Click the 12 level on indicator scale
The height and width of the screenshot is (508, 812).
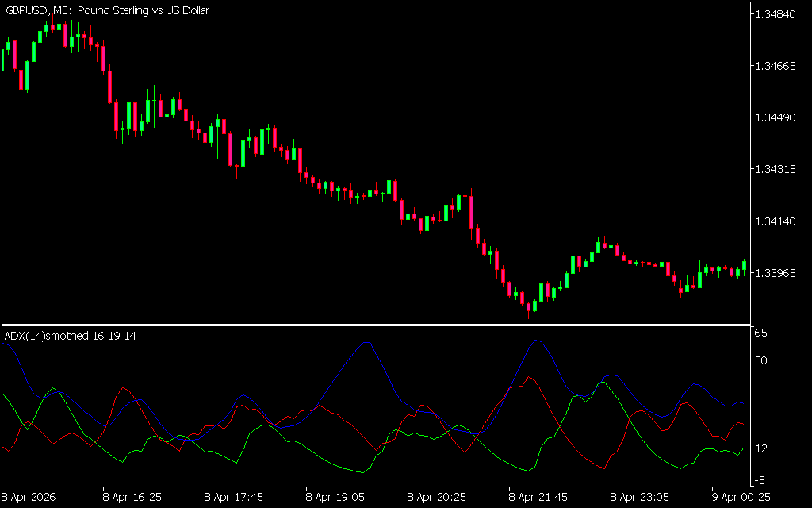761,448
